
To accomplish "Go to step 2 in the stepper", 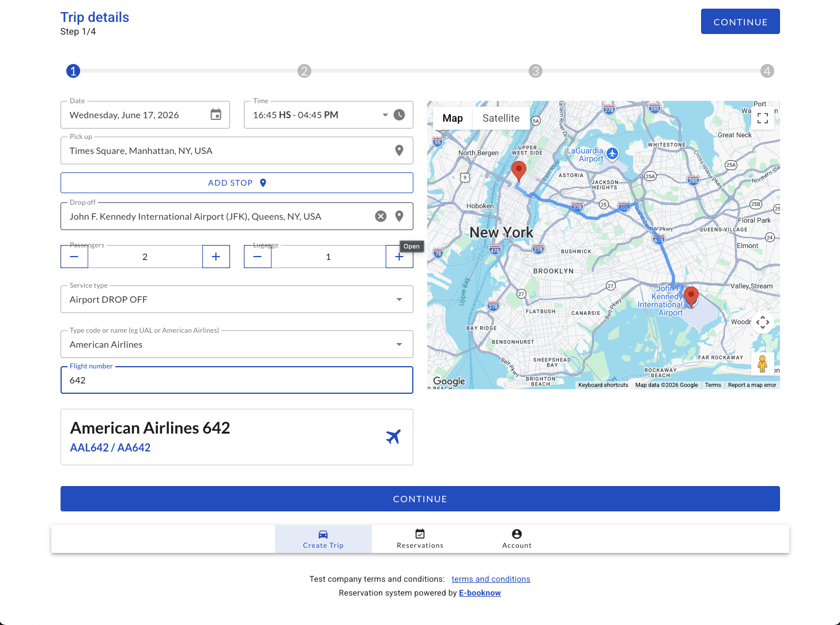I will tap(304, 71).
